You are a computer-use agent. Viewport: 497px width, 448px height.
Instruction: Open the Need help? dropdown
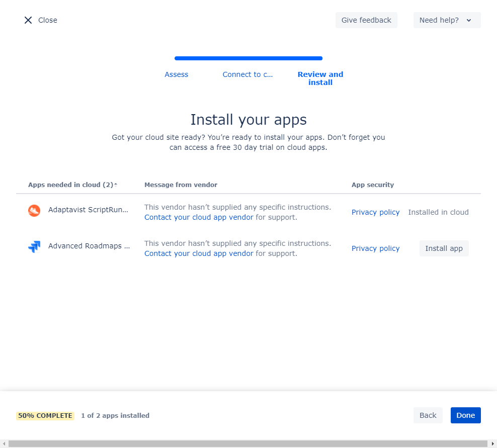(x=447, y=20)
